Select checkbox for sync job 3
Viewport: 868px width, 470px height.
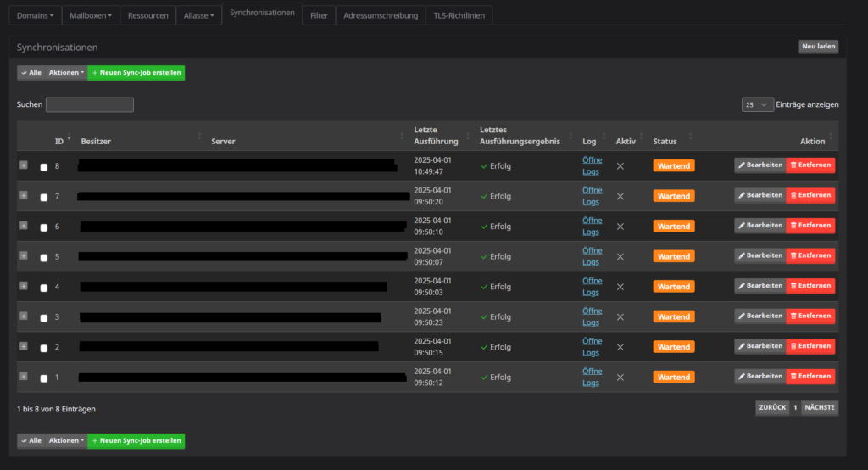click(44, 317)
